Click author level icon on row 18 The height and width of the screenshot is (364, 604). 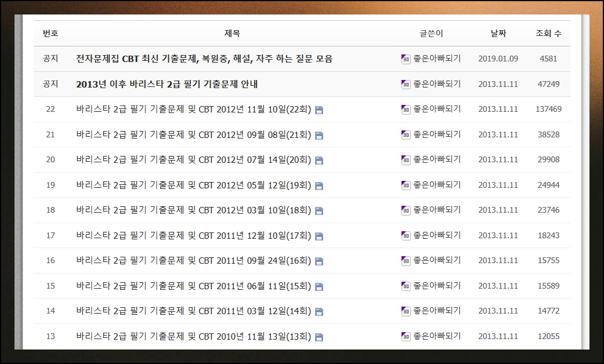pyautogui.click(x=406, y=210)
